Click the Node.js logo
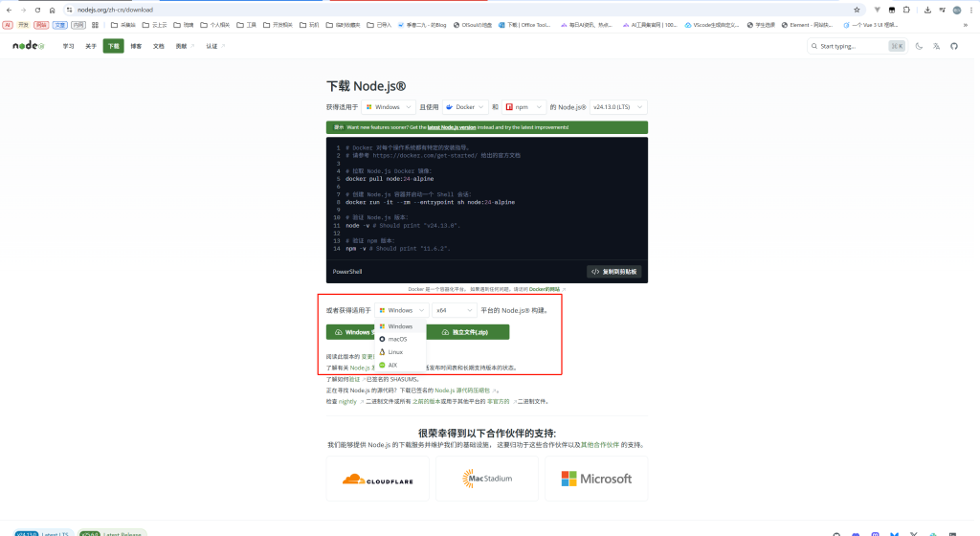This screenshot has height=536, width=980. click(x=29, y=46)
